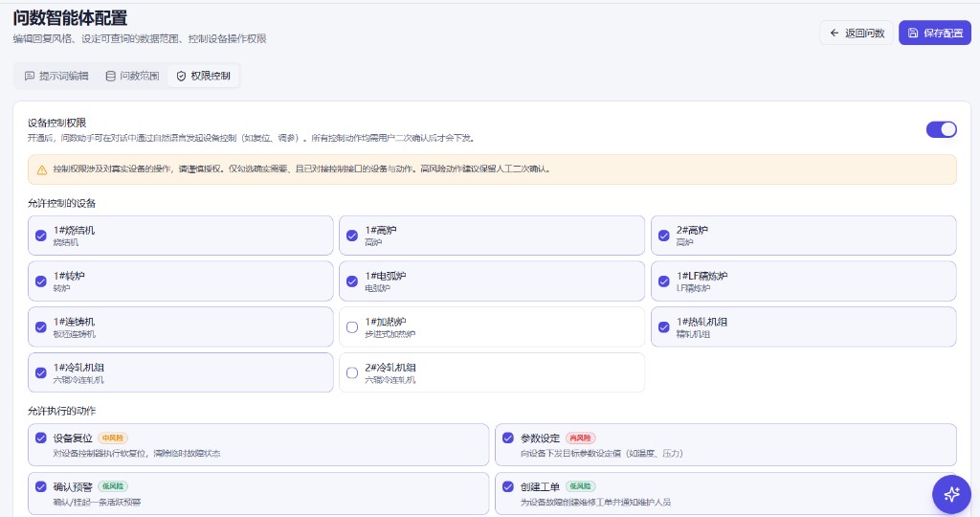Uncheck the 创建工单 action checkbox

(x=508, y=486)
